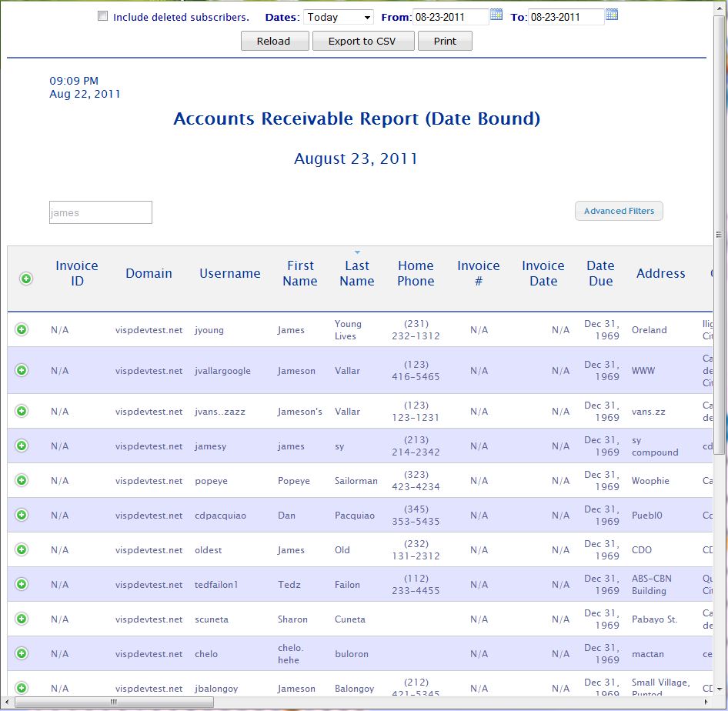The image size is (728, 711).
Task: Click address Woophie cell
Action: tap(650, 481)
